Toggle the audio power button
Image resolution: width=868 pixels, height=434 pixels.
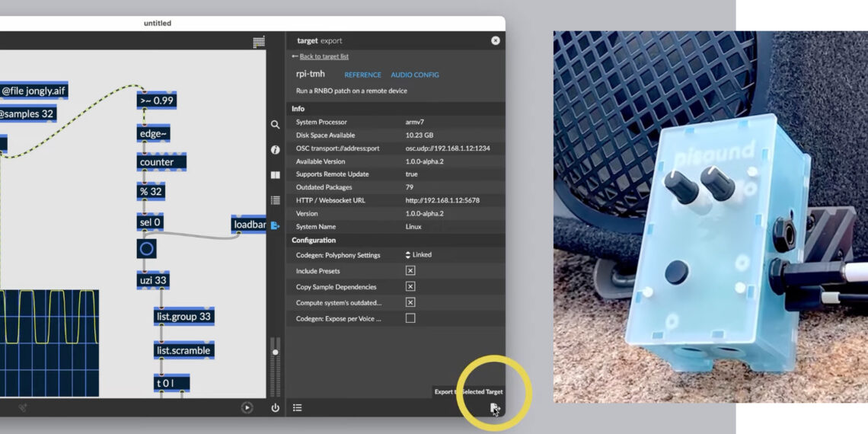276,408
